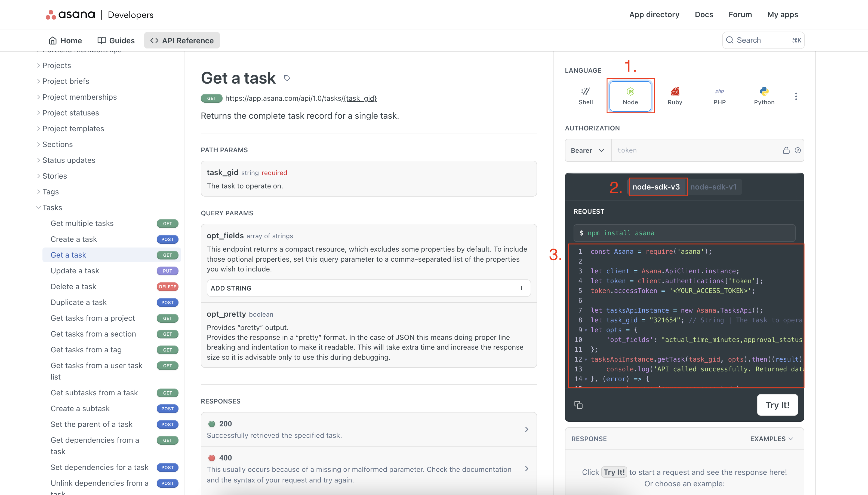Screen dimensions: 868x495
Task: Click the npm install asana command box
Action: point(684,233)
